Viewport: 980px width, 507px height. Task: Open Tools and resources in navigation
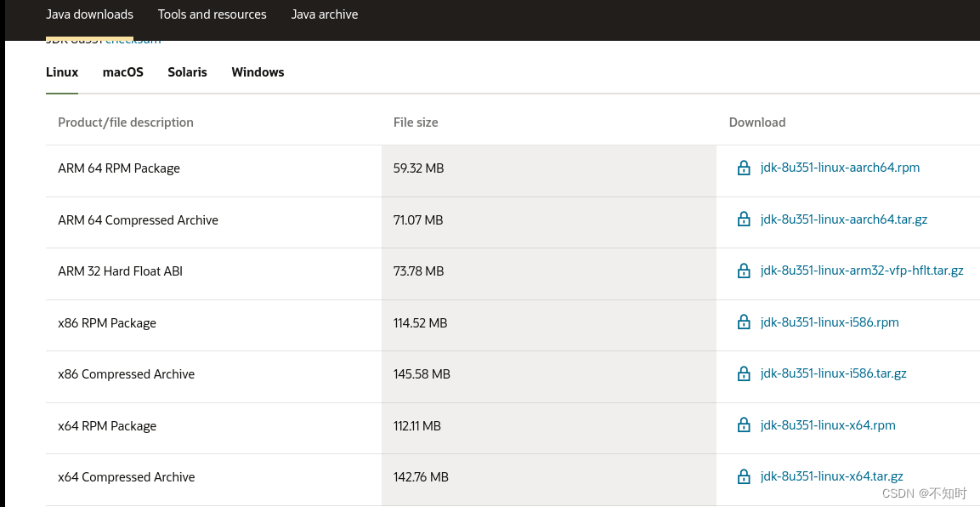[x=212, y=14]
